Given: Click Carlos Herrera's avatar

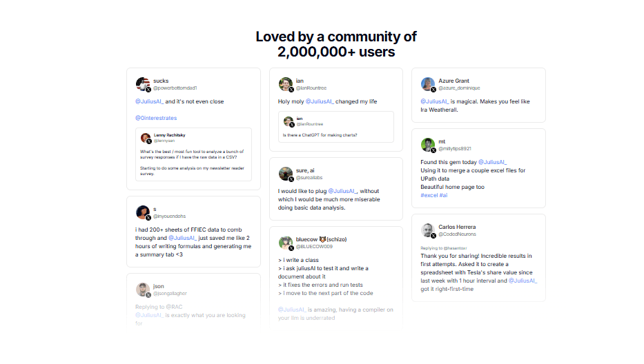Looking at the screenshot, I should (427, 230).
